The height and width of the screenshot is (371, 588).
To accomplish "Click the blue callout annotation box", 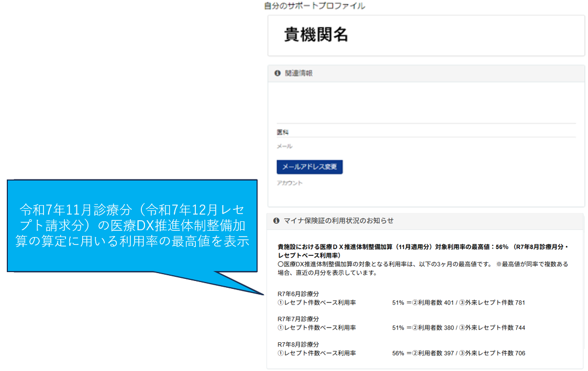I will click(x=132, y=226).
